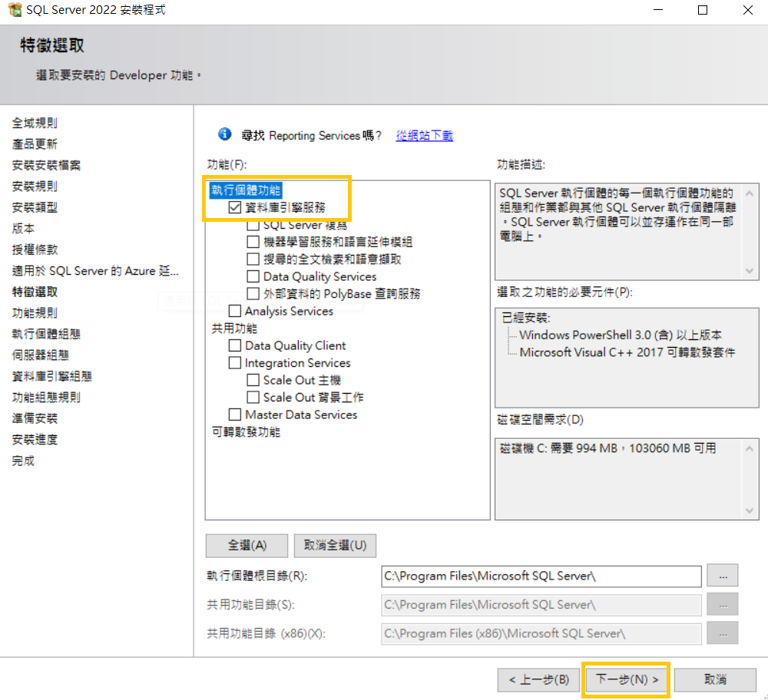Click the blue info icon beside Reporting Services
This screenshot has height=700, width=768.
225,134
